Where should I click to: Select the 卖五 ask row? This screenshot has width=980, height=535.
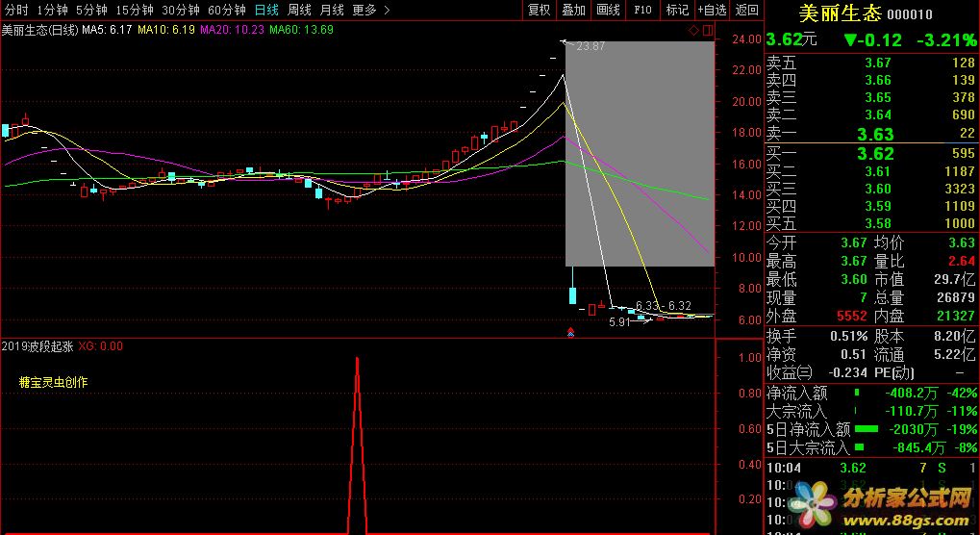pos(871,63)
